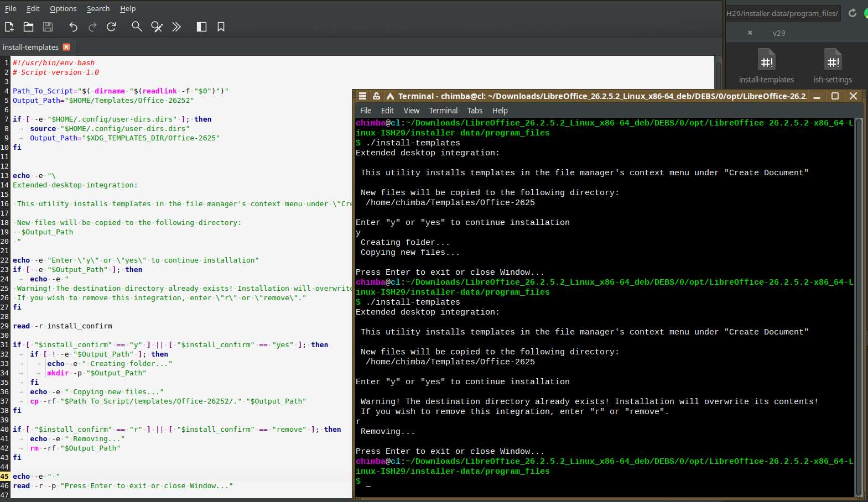Click the lock icon in terminal titlebar

[376, 96]
